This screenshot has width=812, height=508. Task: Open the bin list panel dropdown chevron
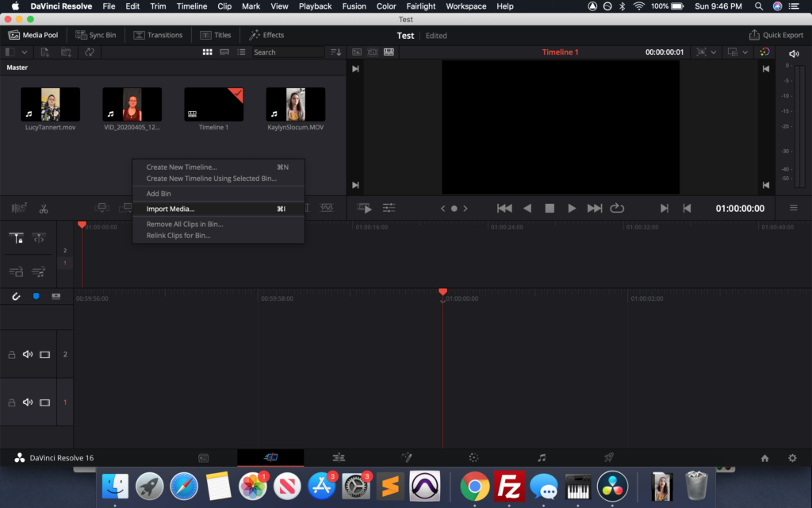click(x=25, y=52)
